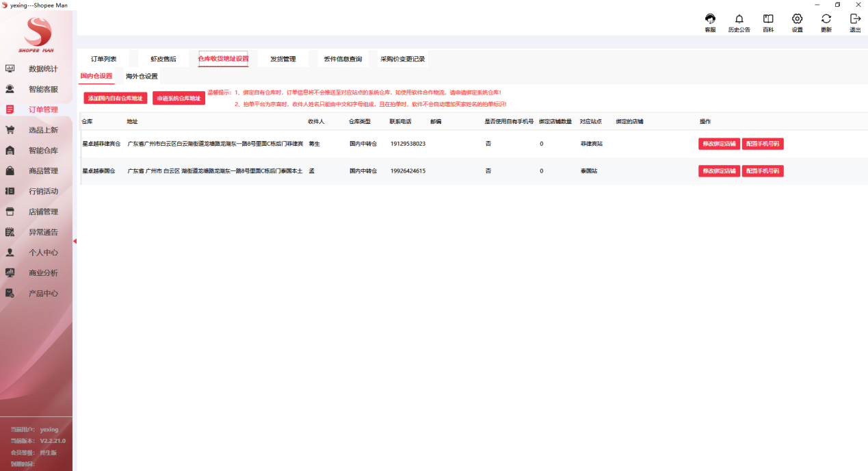The height and width of the screenshot is (471, 868).
Task: Click the 更新 refresh update icon
Action: pyautogui.click(x=826, y=21)
